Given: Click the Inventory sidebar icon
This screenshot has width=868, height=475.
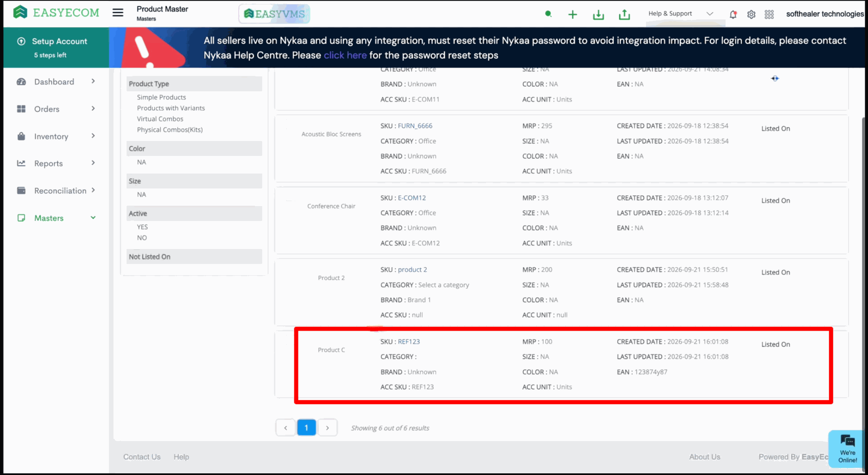Looking at the screenshot, I should coord(21,136).
